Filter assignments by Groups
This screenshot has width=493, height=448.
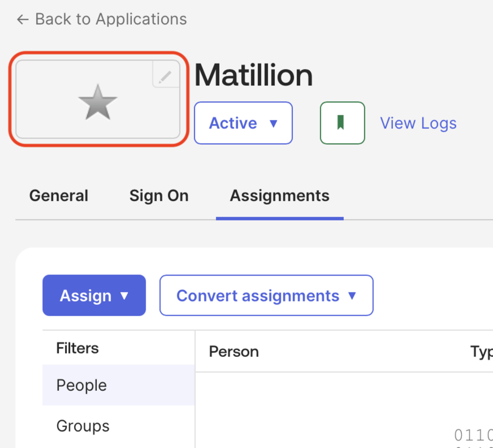point(83,426)
